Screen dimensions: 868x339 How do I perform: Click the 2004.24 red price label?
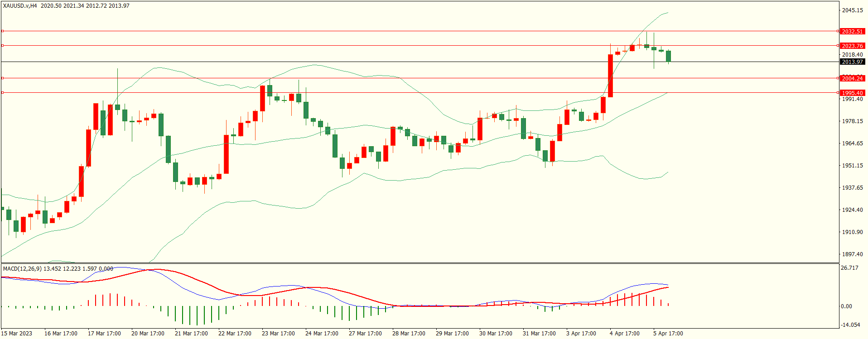pyautogui.click(x=852, y=78)
